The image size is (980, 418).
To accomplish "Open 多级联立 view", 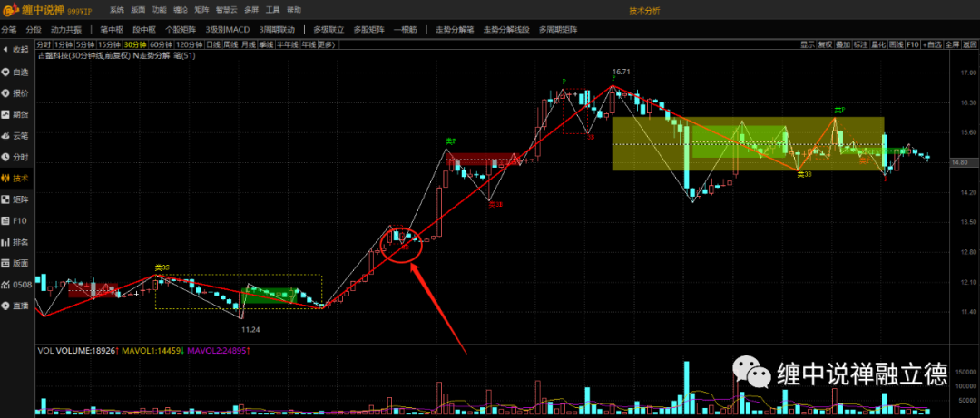I will click(328, 29).
